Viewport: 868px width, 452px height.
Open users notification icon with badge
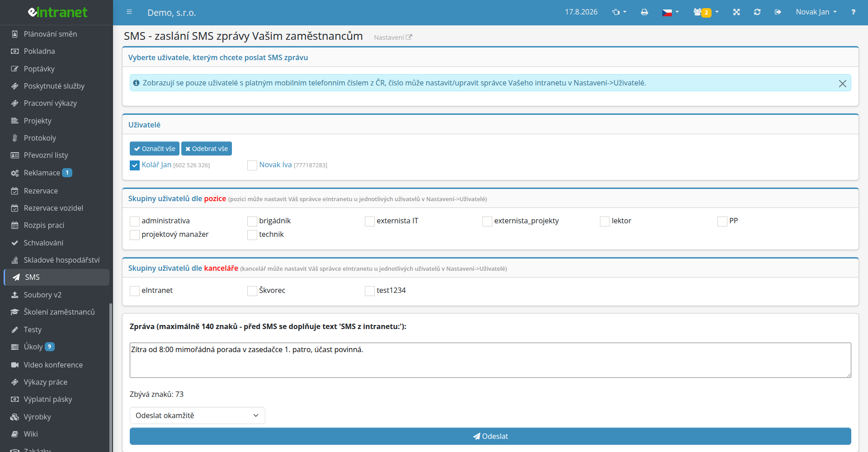(x=706, y=12)
